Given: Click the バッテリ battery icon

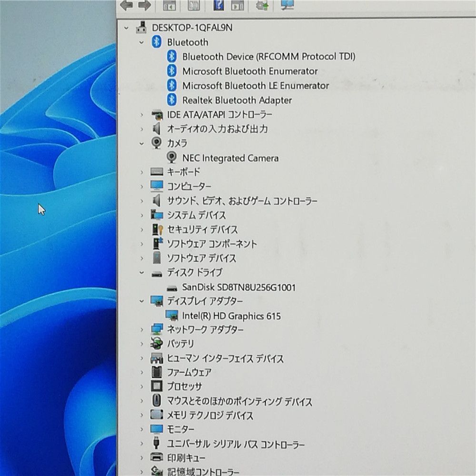Looking at the screenshot, I should [x=157, y=343].
